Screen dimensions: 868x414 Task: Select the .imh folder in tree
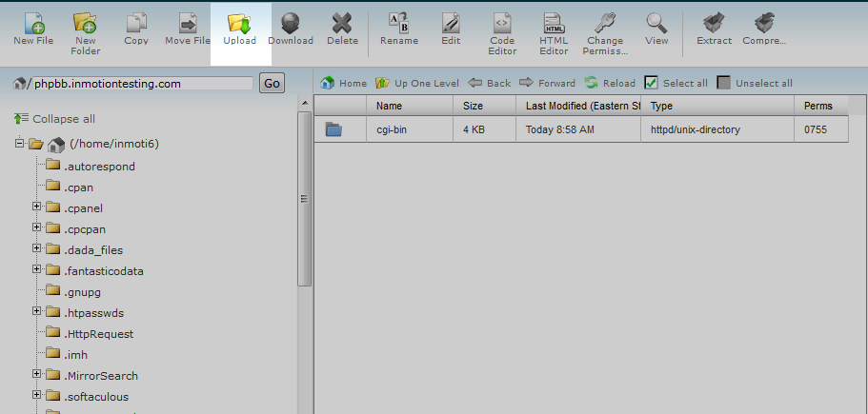coord(75,355)
